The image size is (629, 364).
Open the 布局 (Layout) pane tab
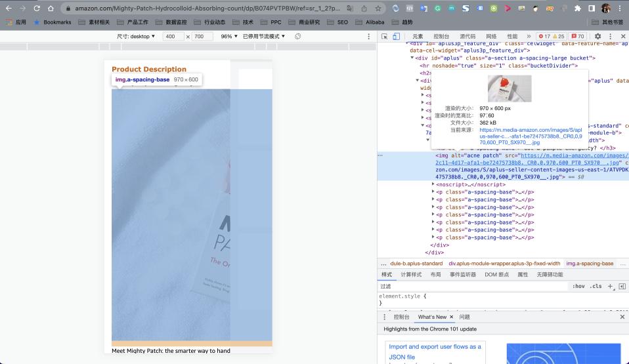click(x=436, y=275)
